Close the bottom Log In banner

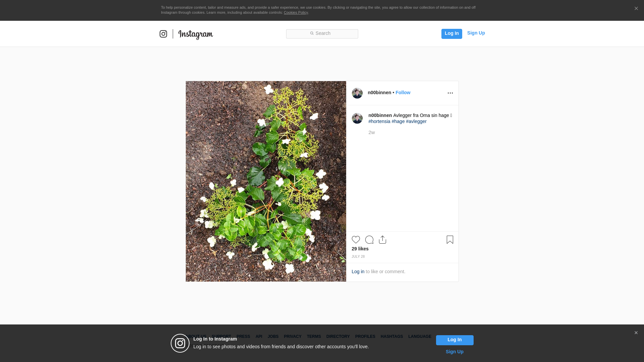pos(636,333)
